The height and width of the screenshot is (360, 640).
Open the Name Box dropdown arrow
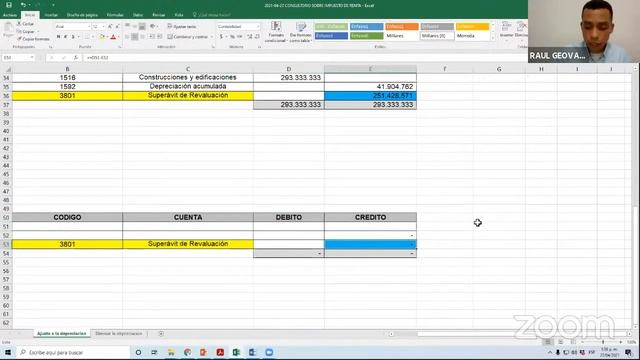click(32, 58)
